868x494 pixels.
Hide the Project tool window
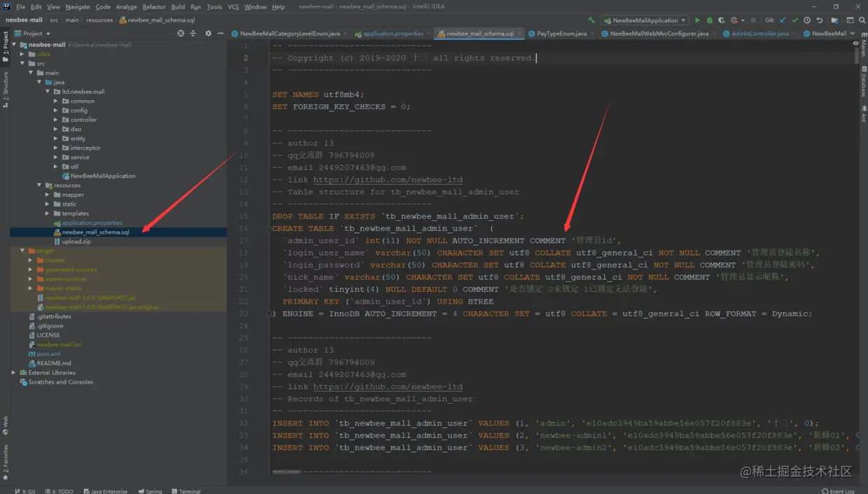pos(220,33)
